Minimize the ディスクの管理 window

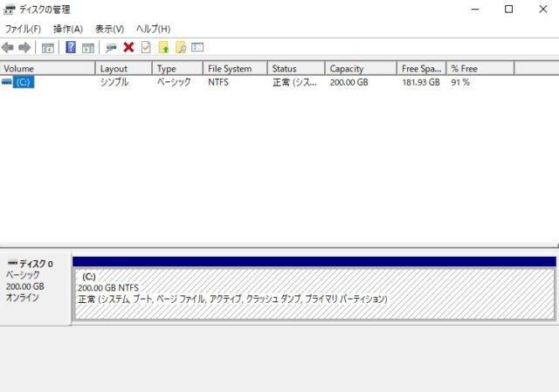tap(475, 10)
